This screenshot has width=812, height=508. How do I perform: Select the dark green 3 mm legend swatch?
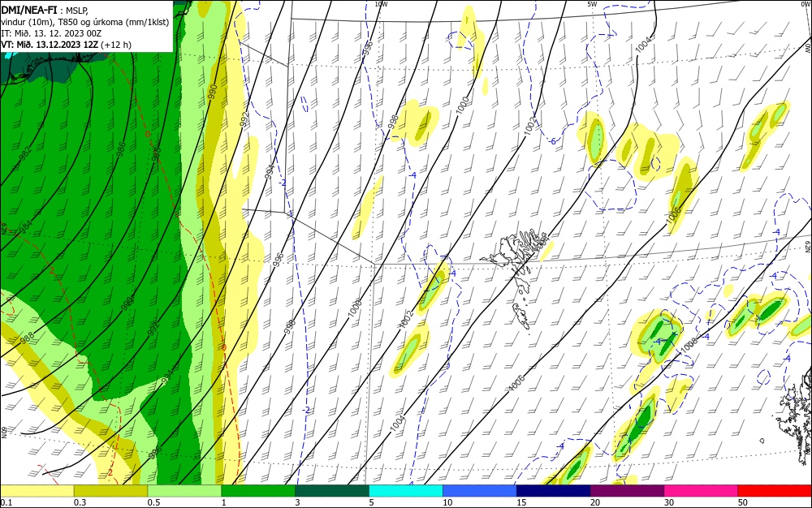[x=332, y=491]
